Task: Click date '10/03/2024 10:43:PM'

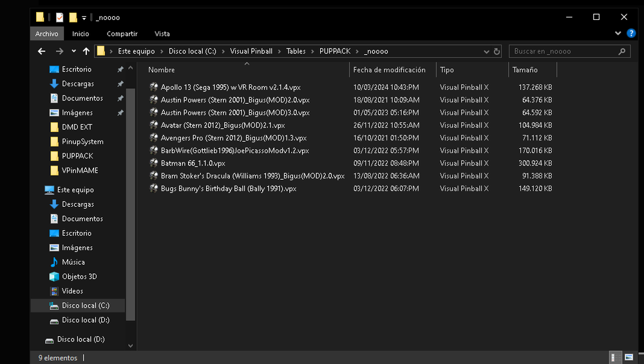Action: point(386,87)
